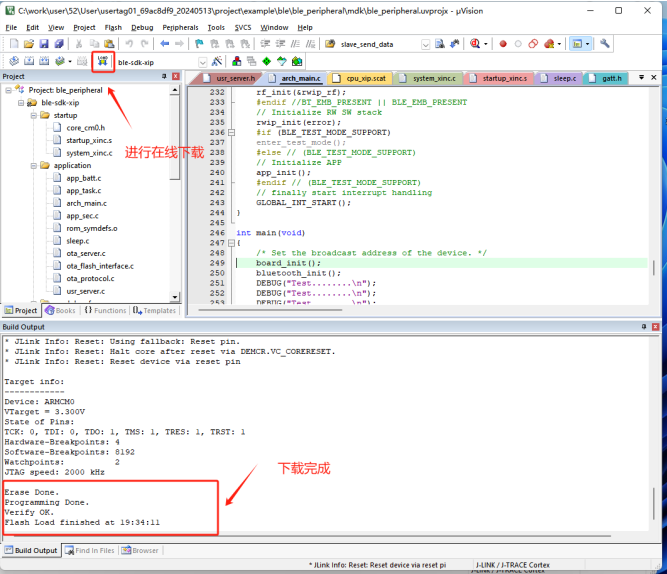
Task: Close the Project panel
Action: [x=175, y=76]
